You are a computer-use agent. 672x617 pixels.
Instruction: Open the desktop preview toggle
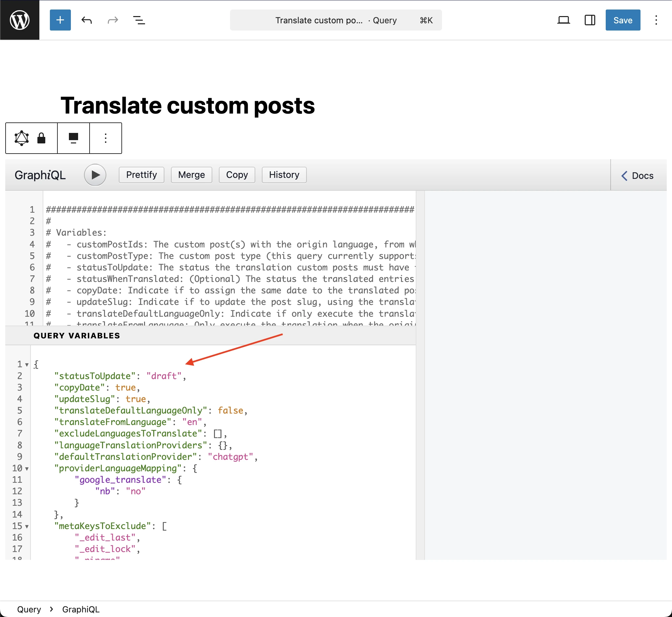[564, 20]
